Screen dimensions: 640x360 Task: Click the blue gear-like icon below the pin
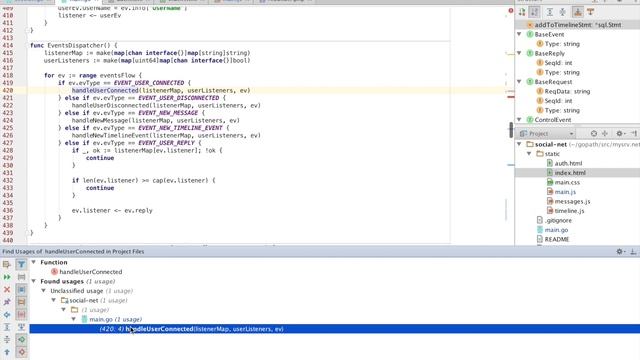(7, 314)
